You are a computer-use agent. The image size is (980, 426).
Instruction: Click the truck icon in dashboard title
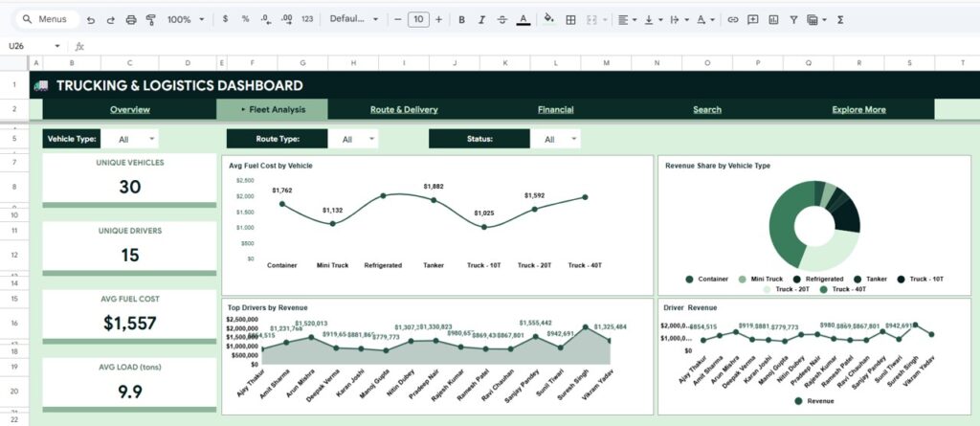(41, 86)
